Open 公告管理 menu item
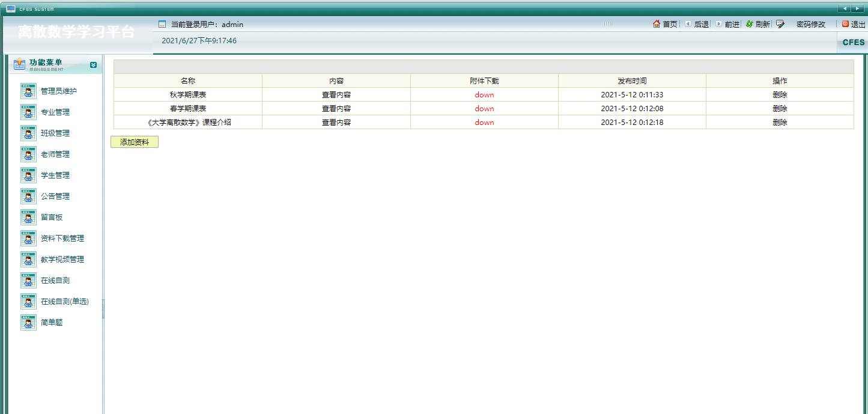This screenshot has width=868, height=414. click(55, 196)
